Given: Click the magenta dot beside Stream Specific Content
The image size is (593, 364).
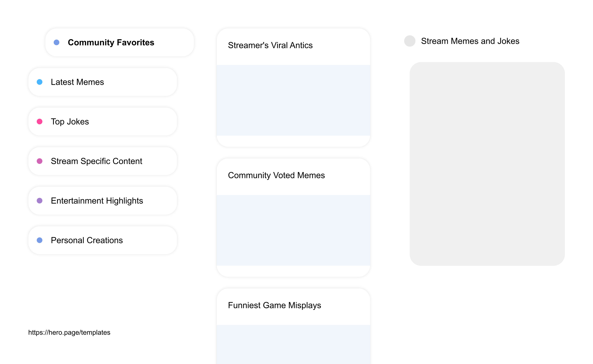Looking at the screenshot, I should point(40,161).
